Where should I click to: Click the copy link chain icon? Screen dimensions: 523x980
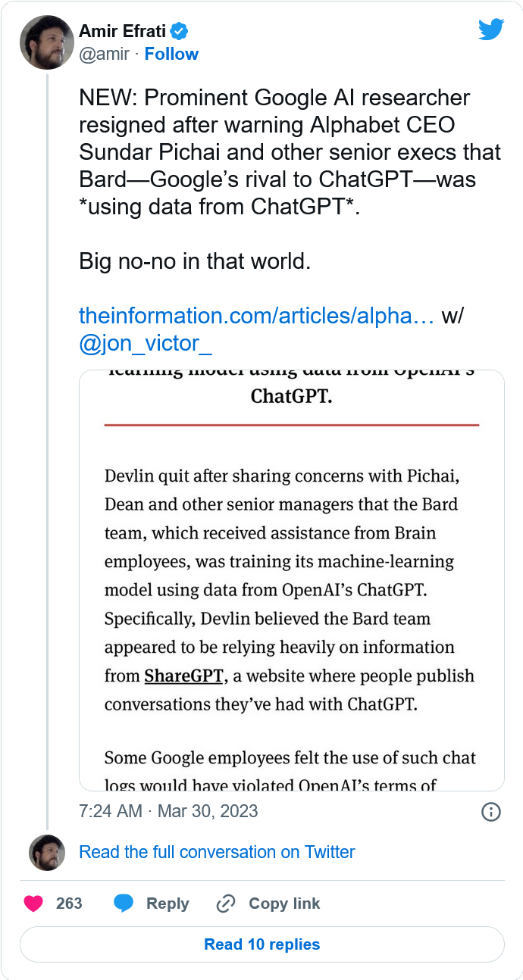226,904
